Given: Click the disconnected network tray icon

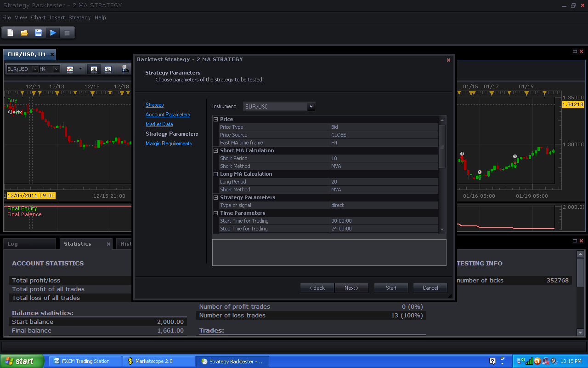Looking at the screenshot, I should point(545,361).
